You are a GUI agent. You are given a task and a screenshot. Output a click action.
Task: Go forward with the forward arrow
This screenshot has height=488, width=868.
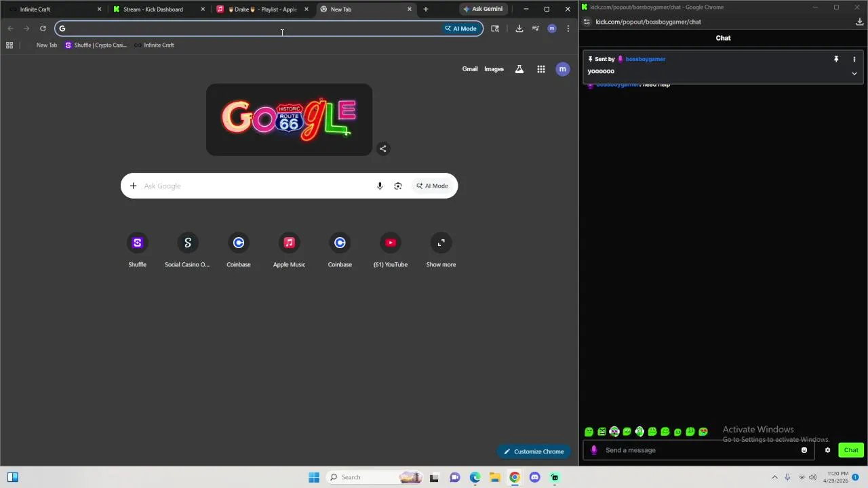click(26, 28)
